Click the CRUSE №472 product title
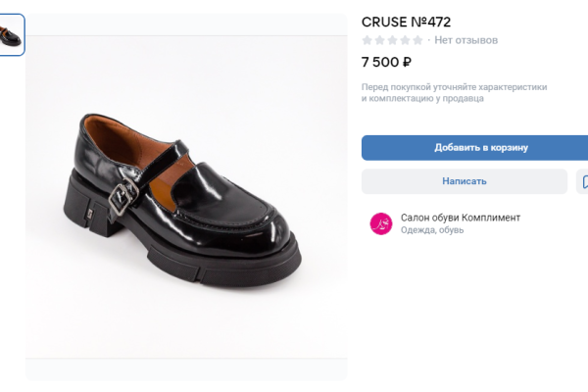The width and height of the screenshot is (588, 392). tap(406, 22)
